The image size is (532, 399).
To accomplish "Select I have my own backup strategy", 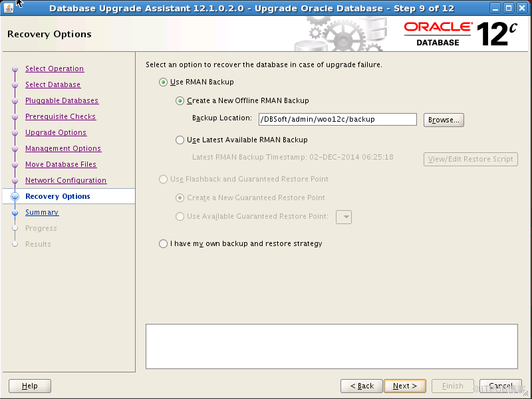I will point(163,243).
